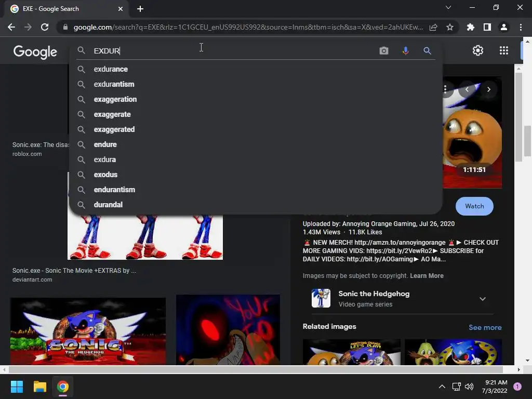Screen dimensions: 532x399
Task: Click the Chrome taskbar icon
Action: pos(63,387)
